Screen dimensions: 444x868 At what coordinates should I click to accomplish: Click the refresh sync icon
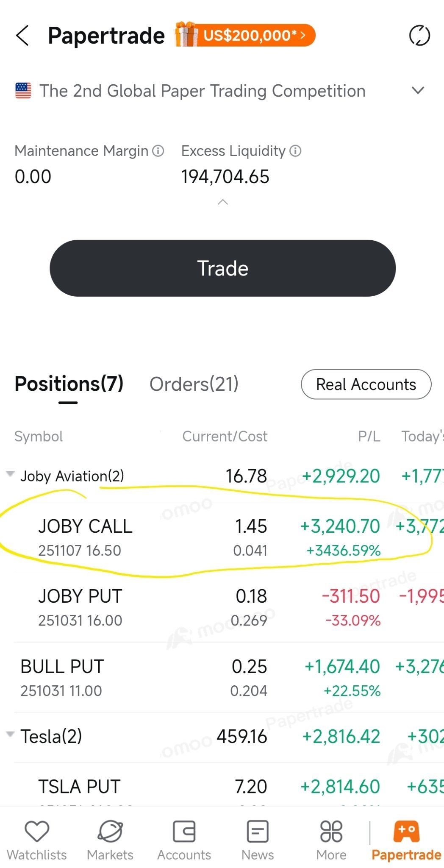419,35
